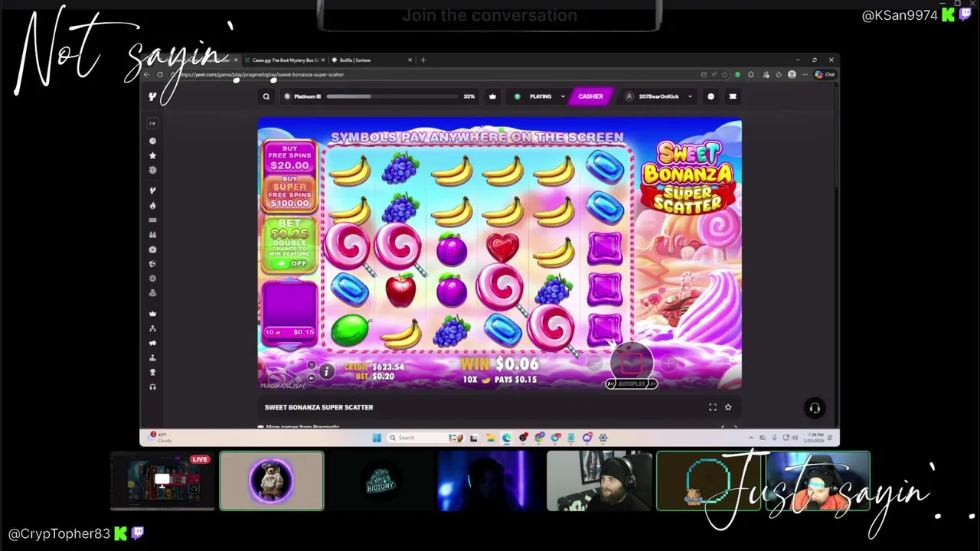Expand the 207BearOnKick account dropdown

point(659,96)
